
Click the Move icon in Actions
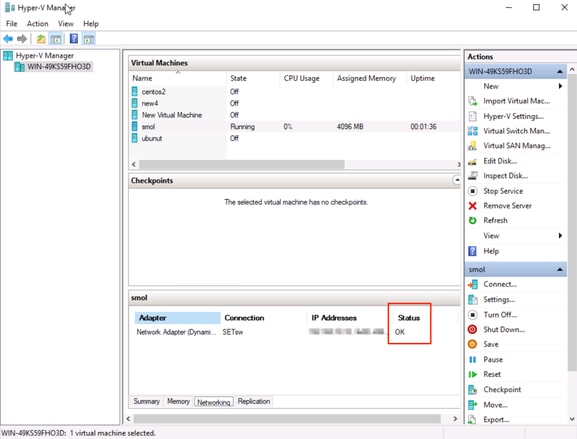(472, 405)
